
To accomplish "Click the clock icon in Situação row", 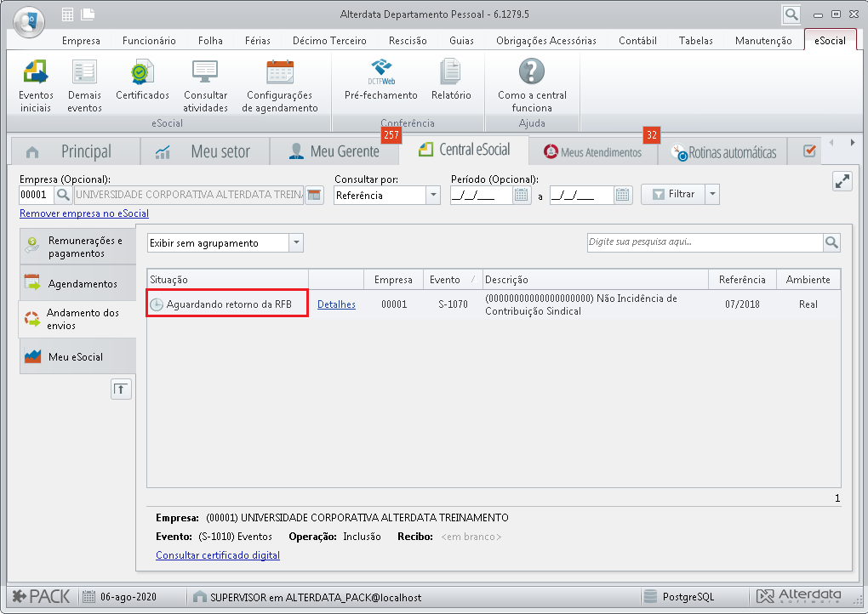I will click(x=157, y=304).
